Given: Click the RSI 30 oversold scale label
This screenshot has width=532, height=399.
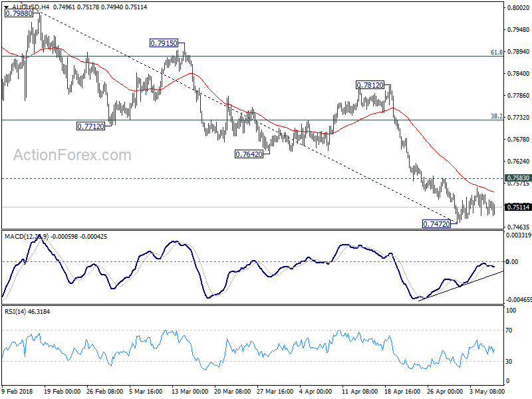Looking at the screenshot, I should pos(509,361).
